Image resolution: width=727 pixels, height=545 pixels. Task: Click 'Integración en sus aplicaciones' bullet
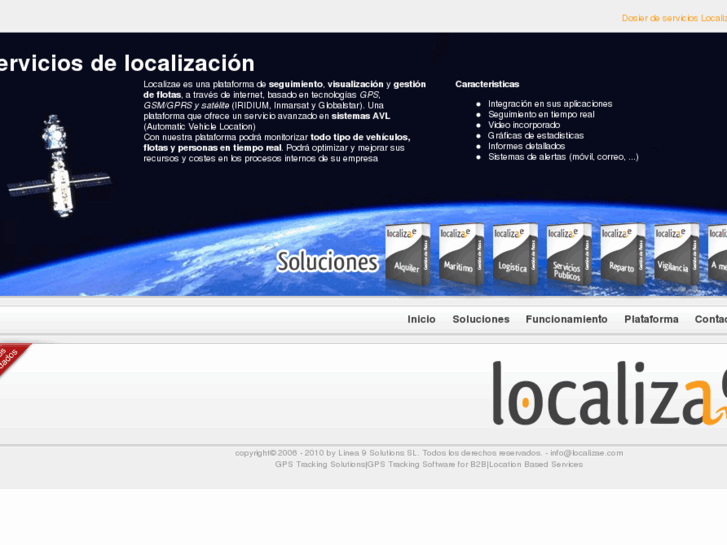coord(550,104)
